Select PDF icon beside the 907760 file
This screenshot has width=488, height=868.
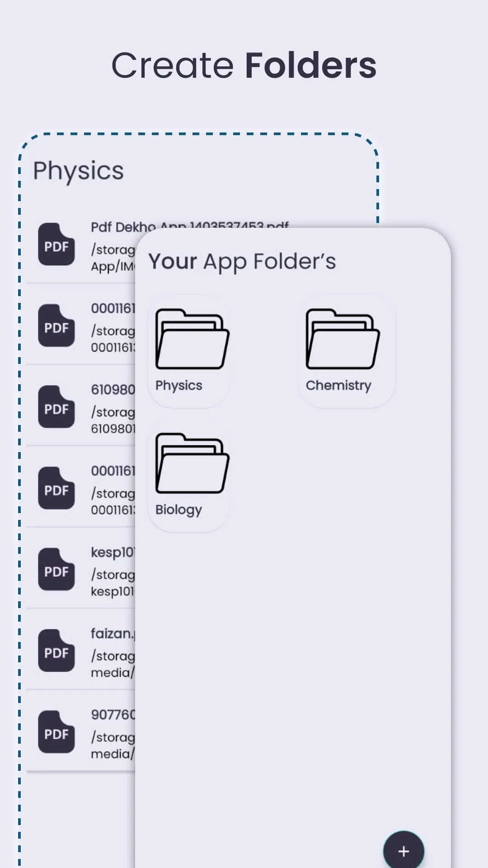(x=56, y=732)
